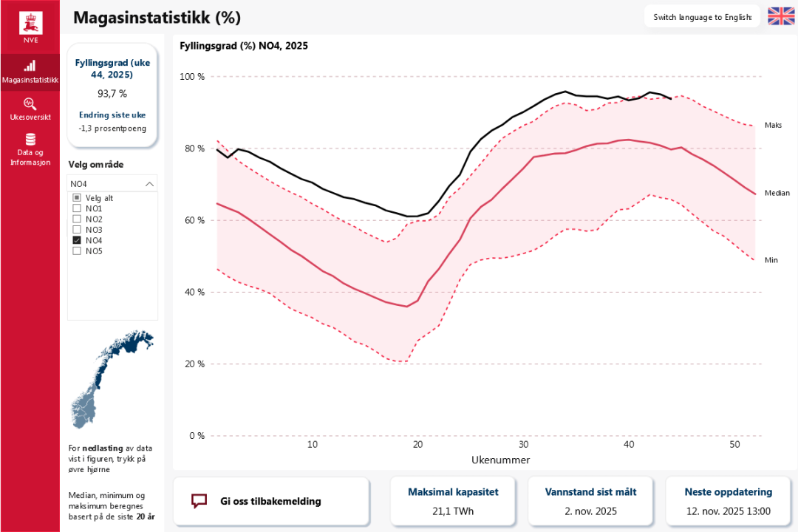Click the feedback speech bubble icon
The image size is (798, 532).
click(x=199, y=501)
